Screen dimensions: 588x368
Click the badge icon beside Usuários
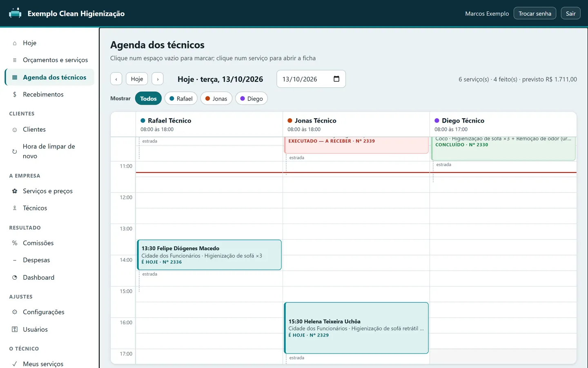click(x=15, y=329)
